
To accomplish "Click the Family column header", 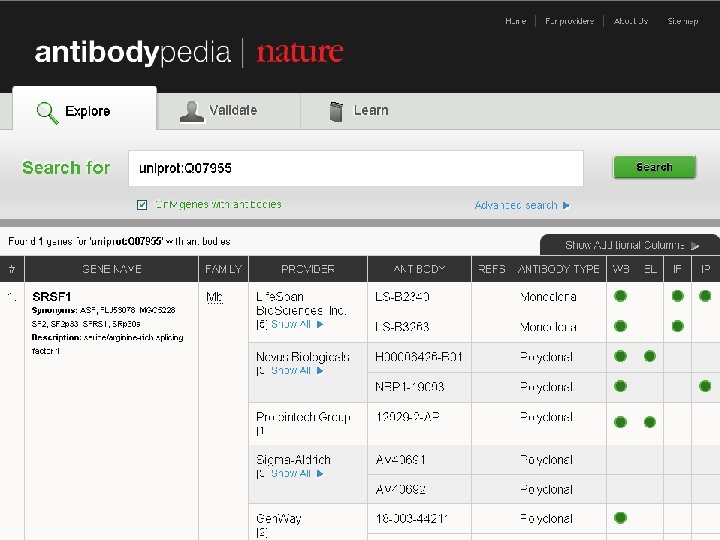I will 224,269.
